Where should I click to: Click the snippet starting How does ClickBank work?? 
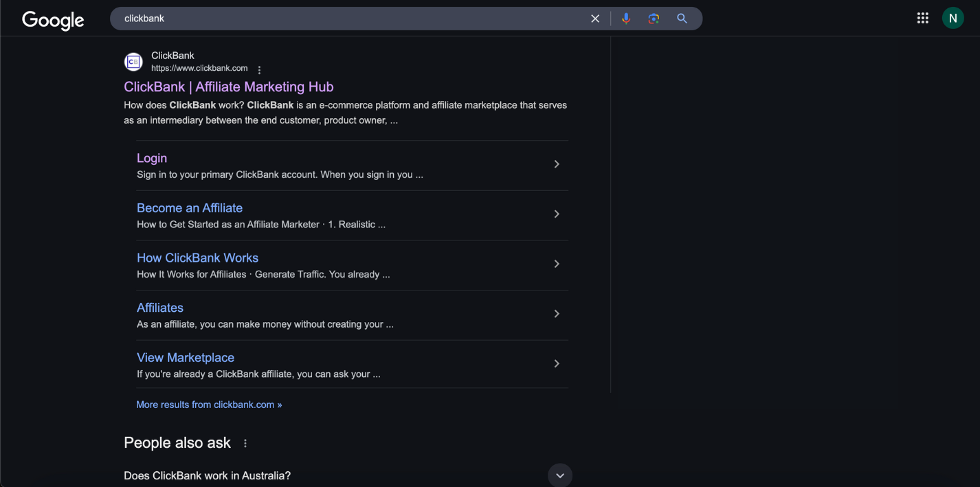[346, 113]
